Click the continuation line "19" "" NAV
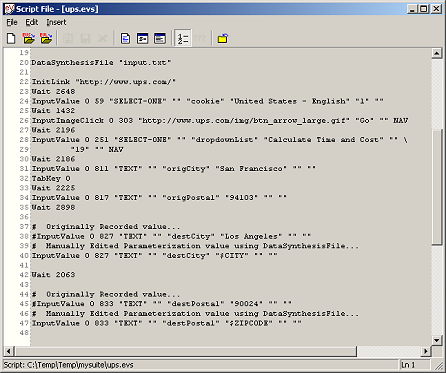Viewport: 446px width, 373px height. (x=97, y=149)
